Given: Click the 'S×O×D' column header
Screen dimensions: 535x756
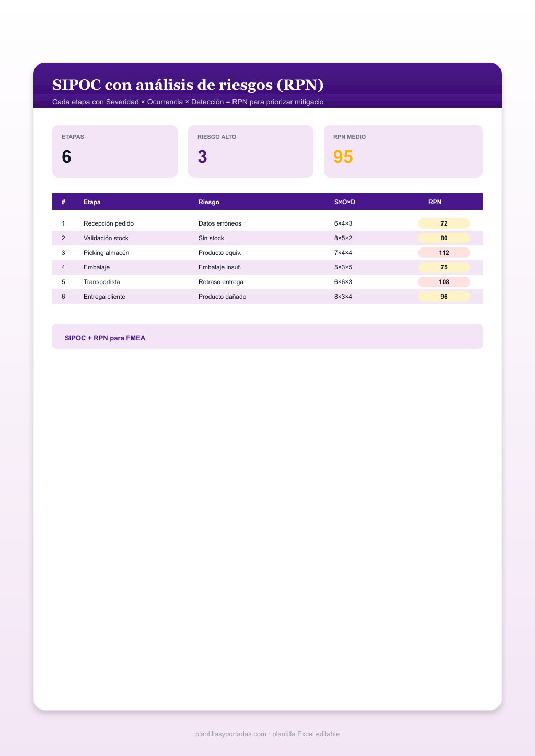Looking at the screenshot, I should pyautogui.click(x=345, y=202).
